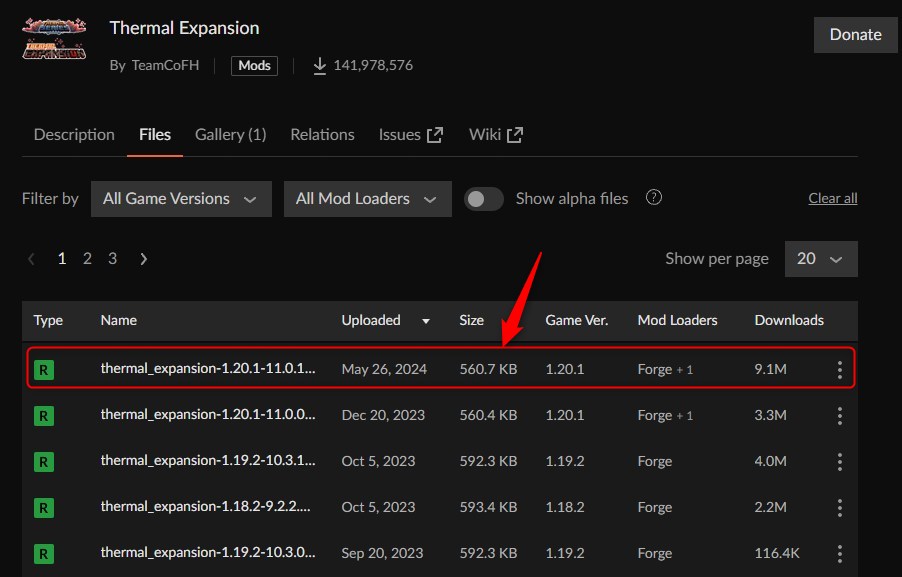Click the 116.4K downloads cell
Screen dimensions: 902x577
point(777,553)
